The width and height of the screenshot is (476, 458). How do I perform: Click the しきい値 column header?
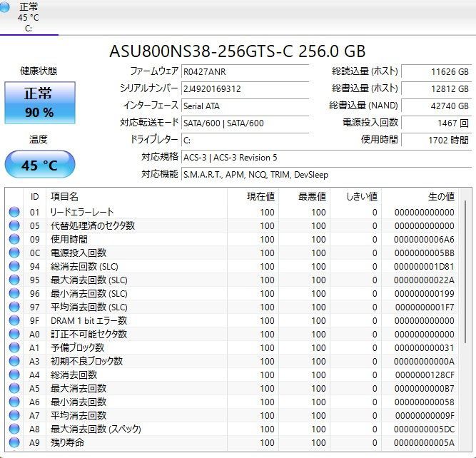[x=355, y=197]
